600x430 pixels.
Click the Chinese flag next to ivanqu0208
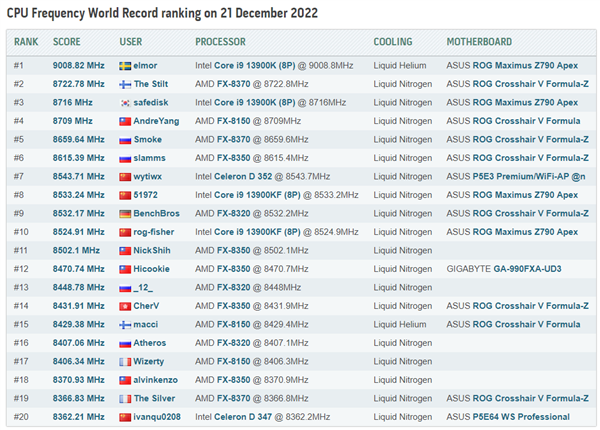tap(125, 417)
